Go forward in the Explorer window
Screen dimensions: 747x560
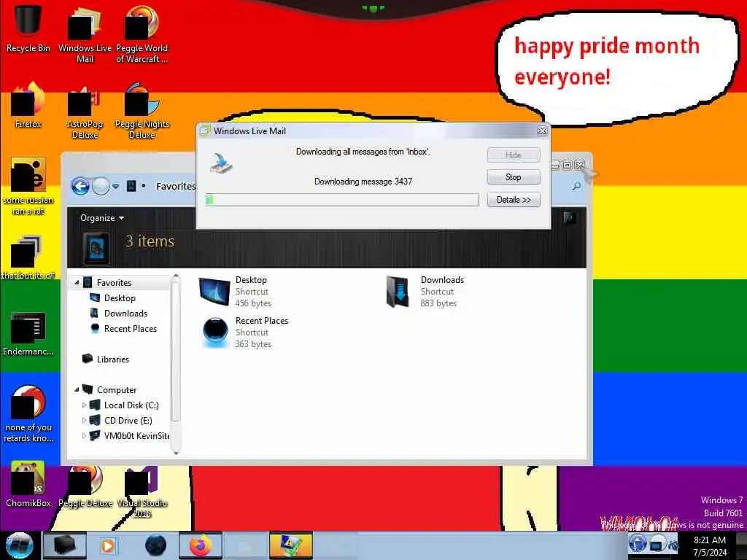coord(101,186)
